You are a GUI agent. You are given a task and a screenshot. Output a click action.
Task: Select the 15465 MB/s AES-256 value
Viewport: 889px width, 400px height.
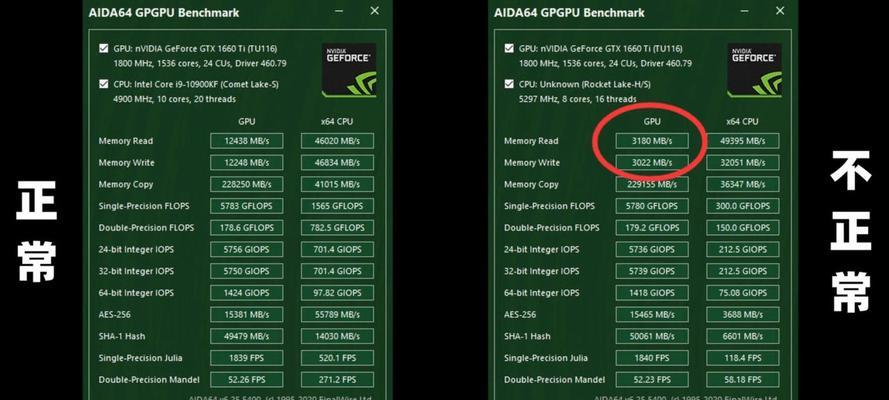[x=652, y=314]
